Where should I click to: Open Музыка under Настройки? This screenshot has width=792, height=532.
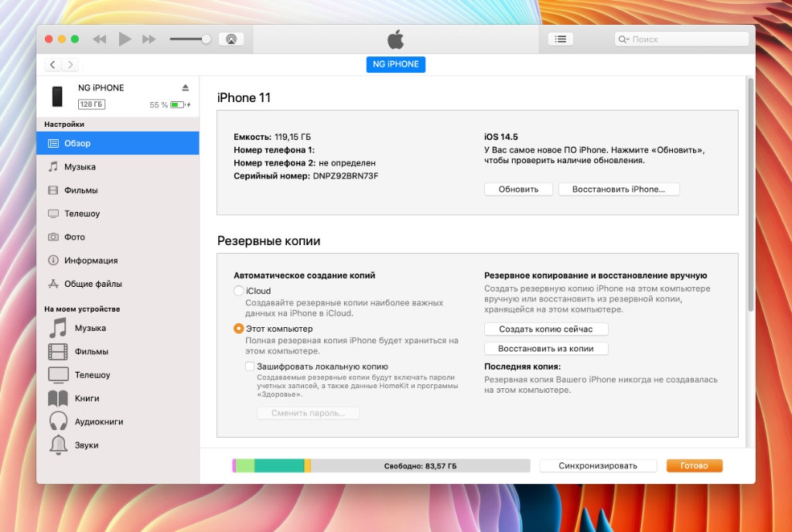click(118, 166)
